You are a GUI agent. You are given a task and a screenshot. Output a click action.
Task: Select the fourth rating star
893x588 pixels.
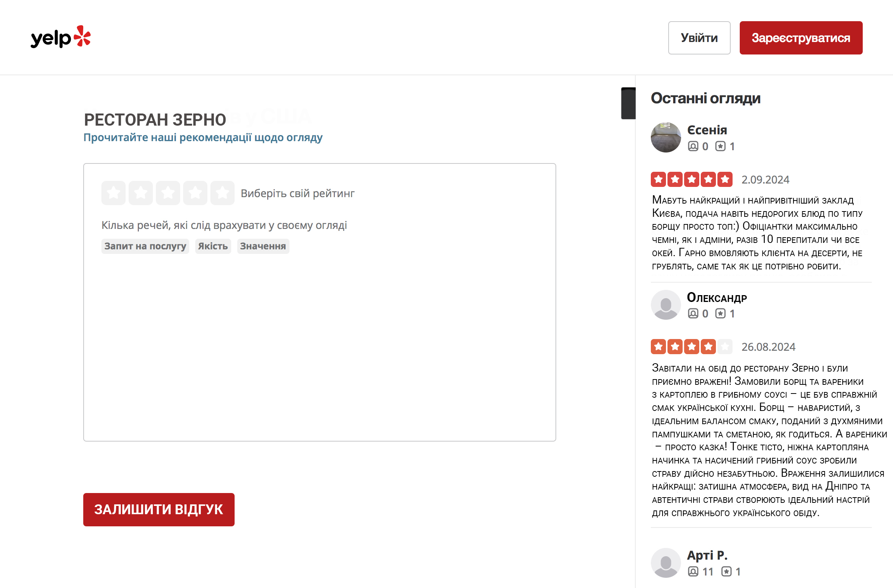(195, 193)
